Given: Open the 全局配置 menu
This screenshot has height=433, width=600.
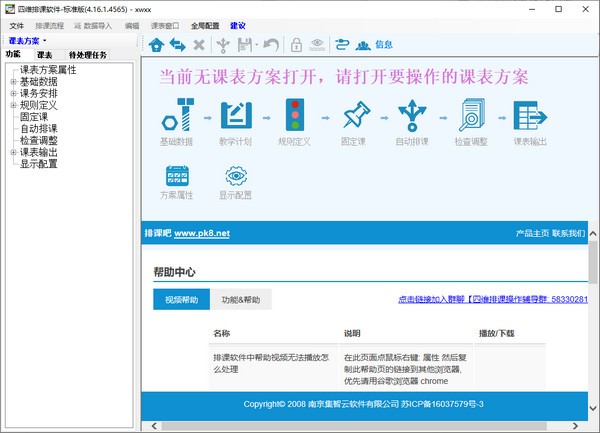Looking at the screenshot, I should point(204,25).
